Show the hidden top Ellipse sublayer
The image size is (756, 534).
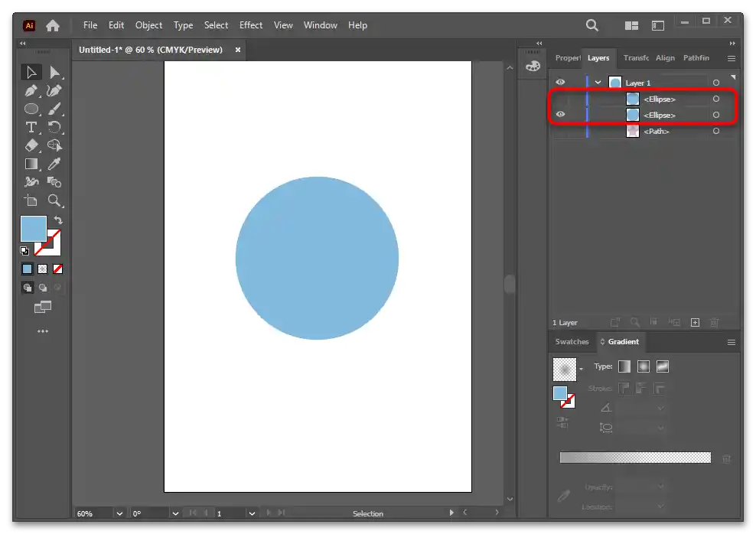(x=561, y=99)
